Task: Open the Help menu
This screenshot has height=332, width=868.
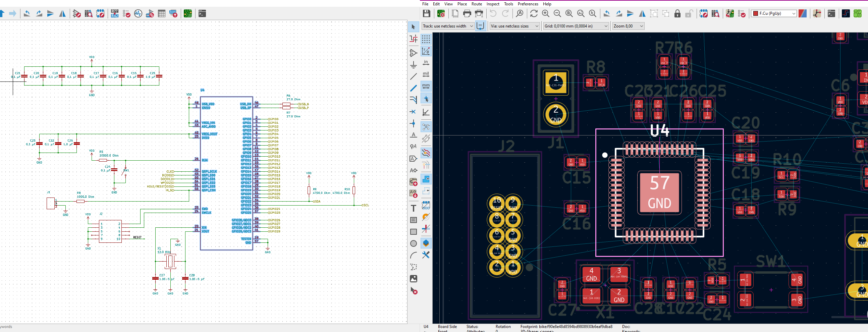Action: click(x=547, y=4)
